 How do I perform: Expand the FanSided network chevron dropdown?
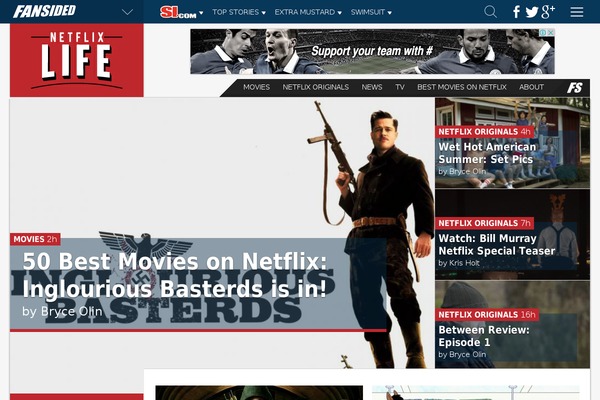tap(127, 12)
